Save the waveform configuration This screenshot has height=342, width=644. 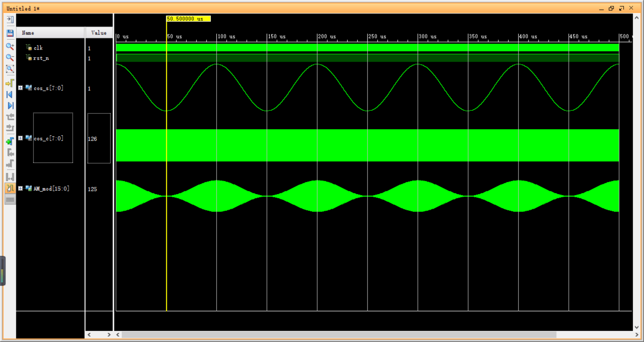click(x=10, y=33)
